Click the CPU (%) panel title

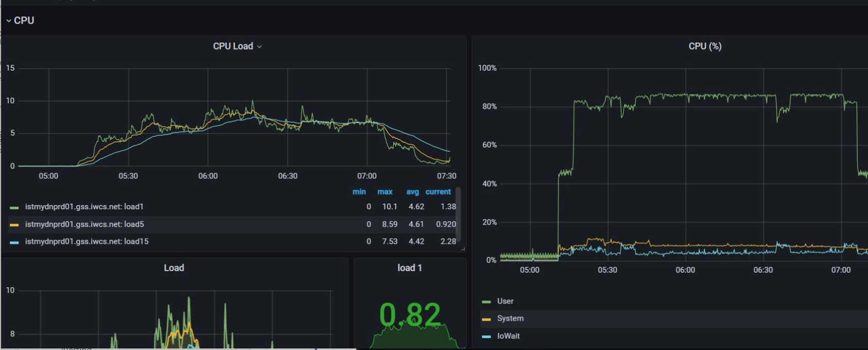[x=705, y=46]
